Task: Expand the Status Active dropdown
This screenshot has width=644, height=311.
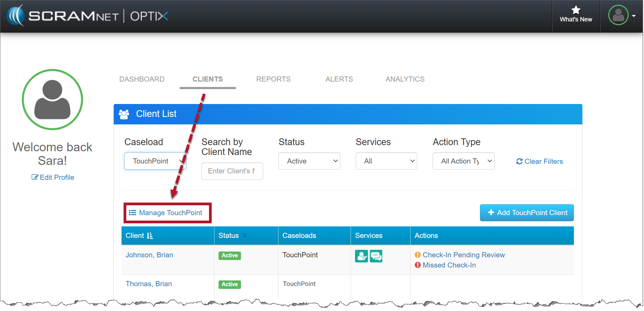Action: 309,161
